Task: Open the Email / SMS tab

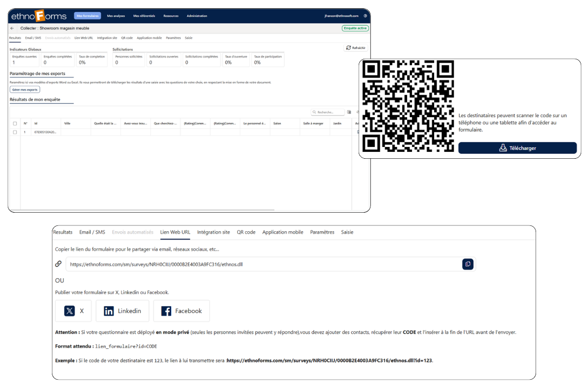Action: (92, 232)
